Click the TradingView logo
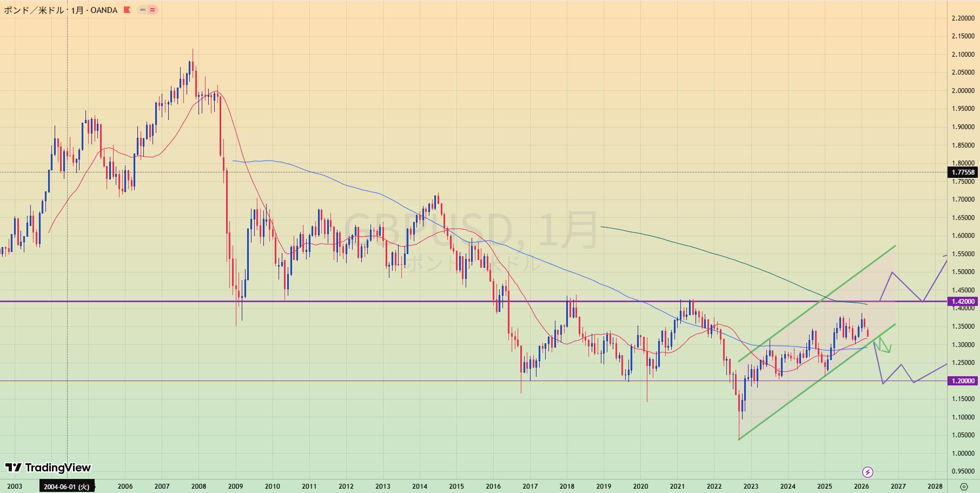The height and width of the screenshot is (493, 980). point(48,468)
